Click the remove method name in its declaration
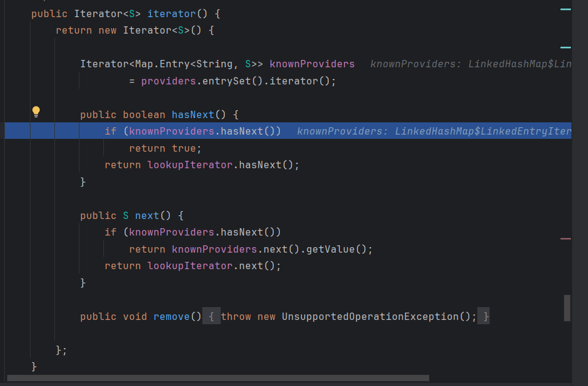 pos(171,316)
